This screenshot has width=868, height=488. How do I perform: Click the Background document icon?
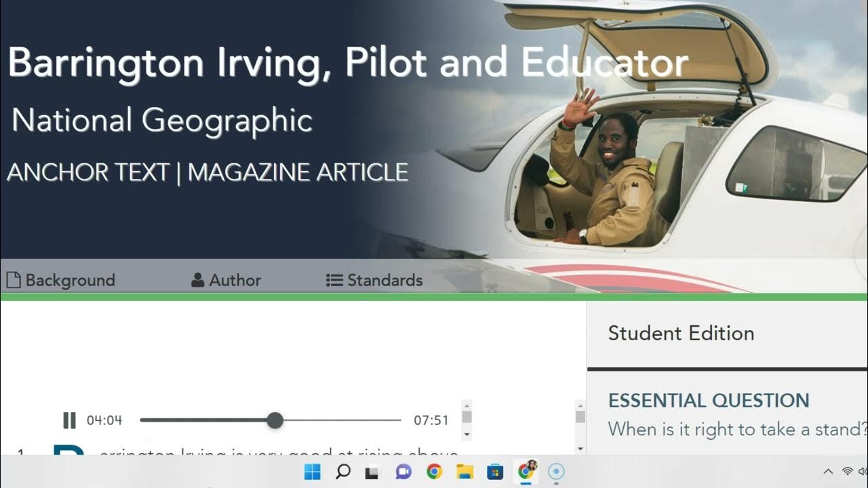coord(13,280)
